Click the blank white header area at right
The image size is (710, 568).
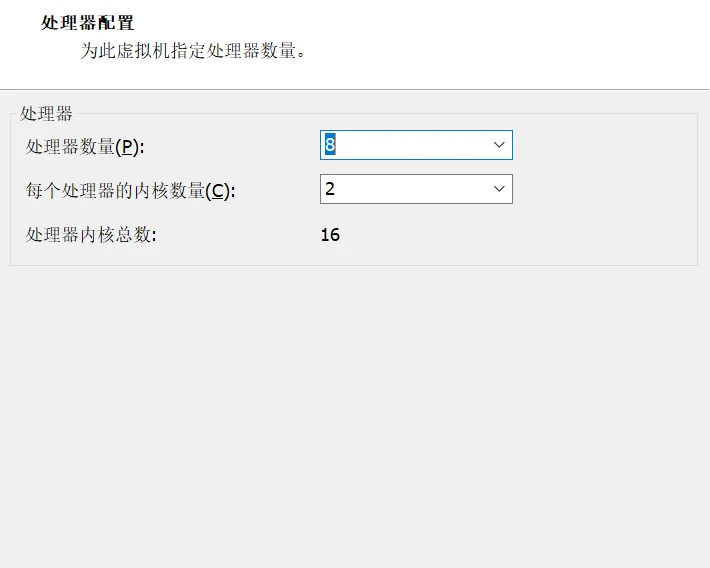(x=550, y=40)
